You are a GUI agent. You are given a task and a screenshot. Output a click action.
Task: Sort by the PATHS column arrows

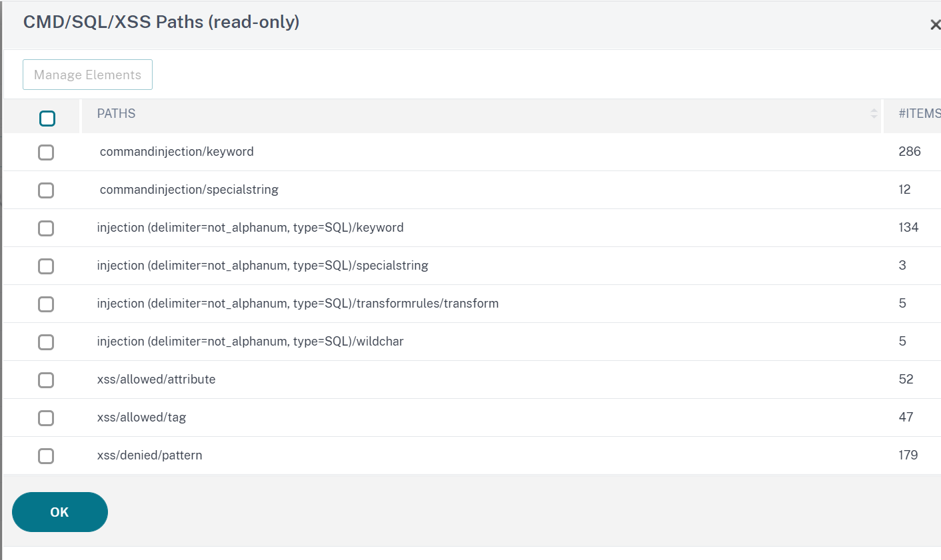[x=874, y=114]
